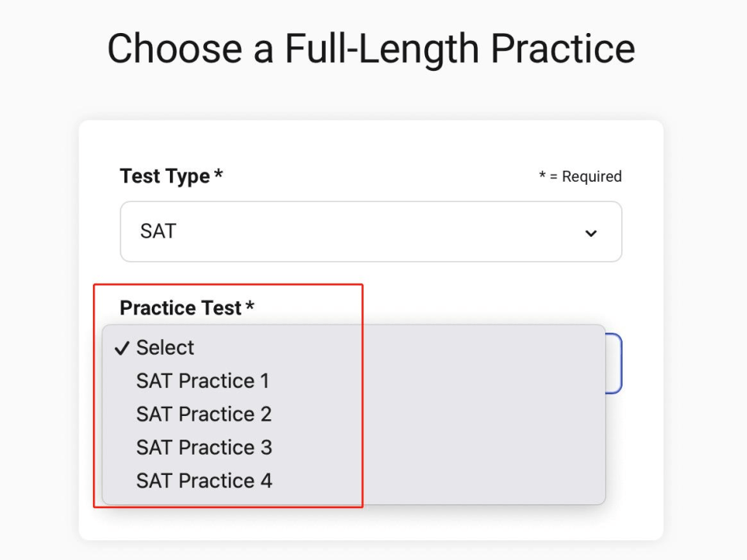Click empty card area below the dropdown list
The height and width of the screenshot is (560, 747).
[370, 521]
